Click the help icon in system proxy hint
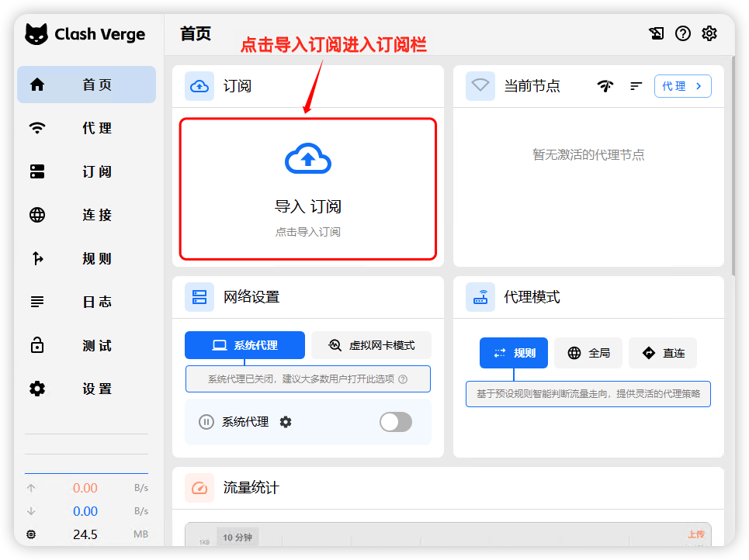 pos(403,380)
